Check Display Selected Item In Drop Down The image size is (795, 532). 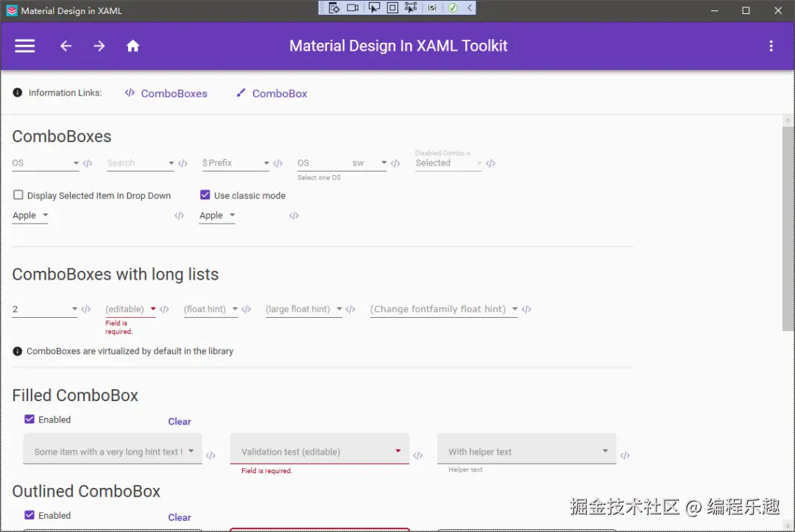click(18, 195)
